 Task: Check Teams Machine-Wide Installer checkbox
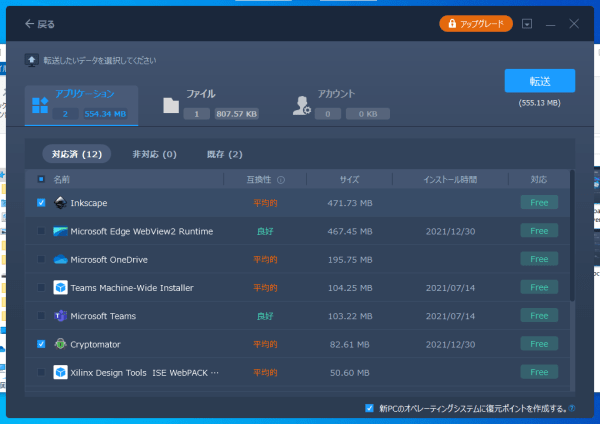click(41, 287)
